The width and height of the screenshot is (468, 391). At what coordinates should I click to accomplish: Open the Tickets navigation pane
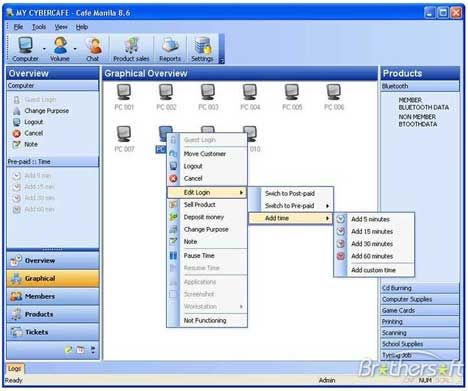[53, 332]
